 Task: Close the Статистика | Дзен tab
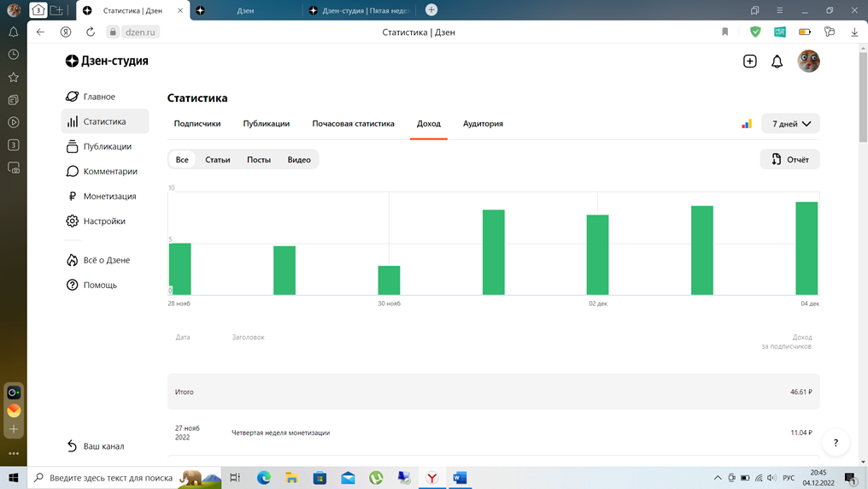tap(180, 10)
